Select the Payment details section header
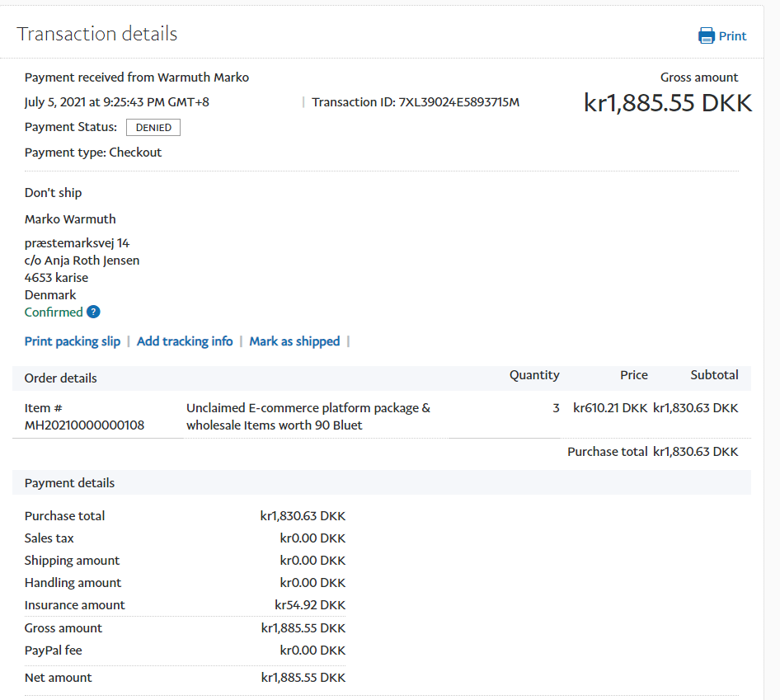This screenshot has height=700, width=780. coord(70,483)
